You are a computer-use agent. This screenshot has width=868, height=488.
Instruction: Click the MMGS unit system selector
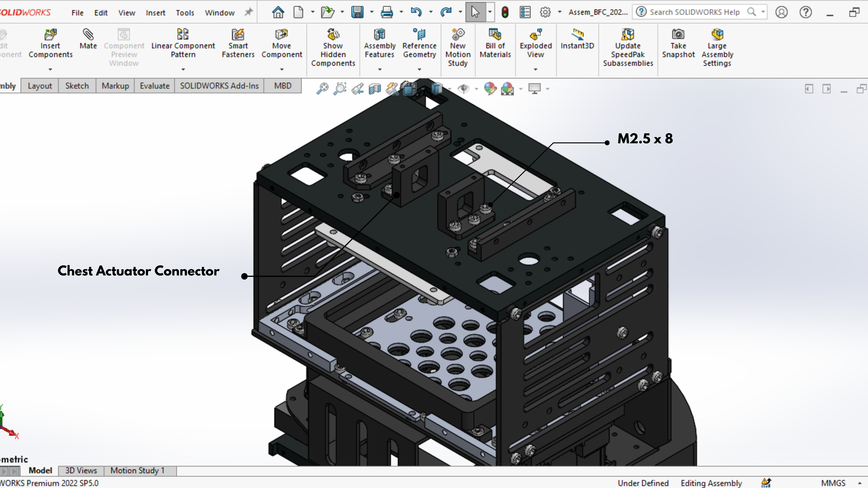pos(833,483)
